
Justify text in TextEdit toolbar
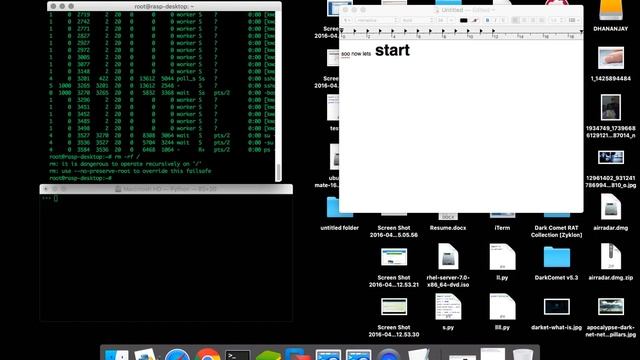[x=542, y=20]
